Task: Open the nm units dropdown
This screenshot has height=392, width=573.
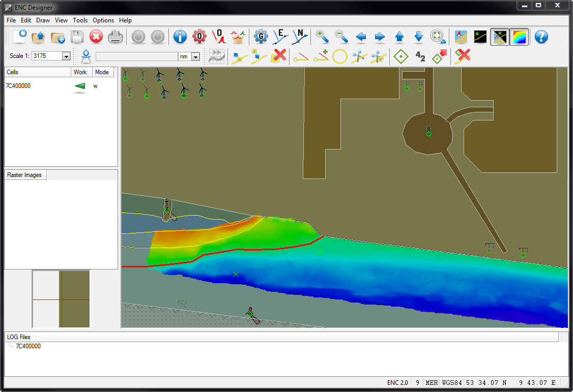Action: pos(195,56)
